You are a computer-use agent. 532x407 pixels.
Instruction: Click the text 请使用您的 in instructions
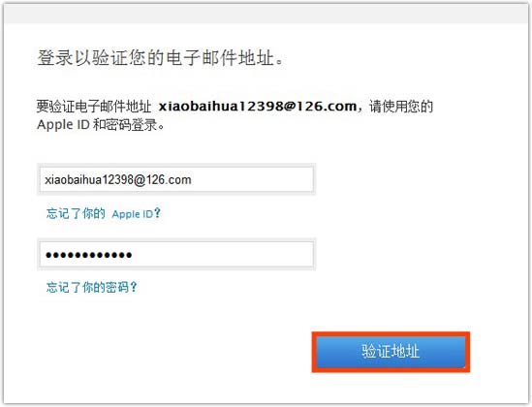[x=401, y=107]
